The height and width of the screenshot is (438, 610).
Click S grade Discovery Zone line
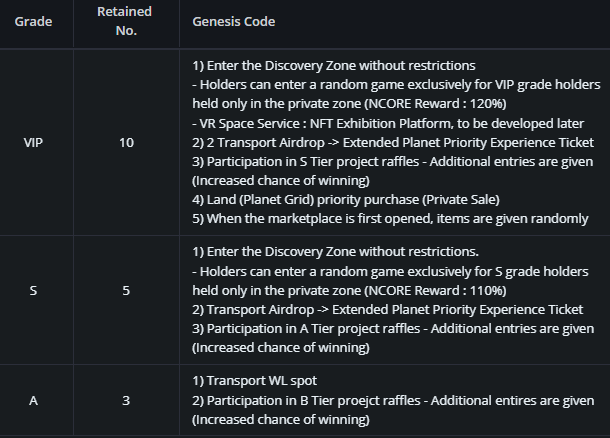click(x=335, y=252)
